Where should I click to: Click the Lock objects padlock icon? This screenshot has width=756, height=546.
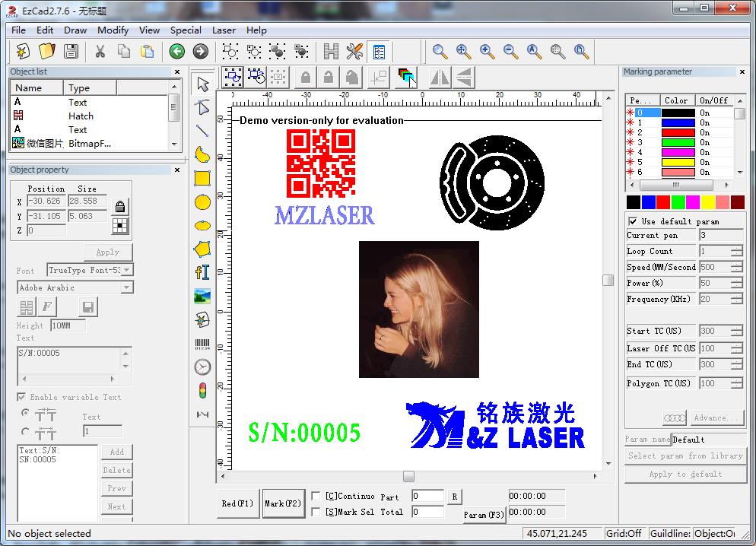point(305,77)
